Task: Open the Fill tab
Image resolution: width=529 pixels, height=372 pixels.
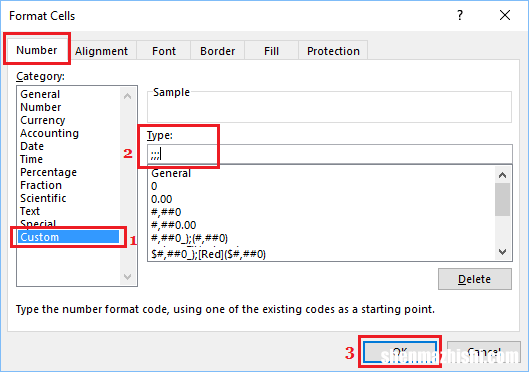Action: [272, 51]
